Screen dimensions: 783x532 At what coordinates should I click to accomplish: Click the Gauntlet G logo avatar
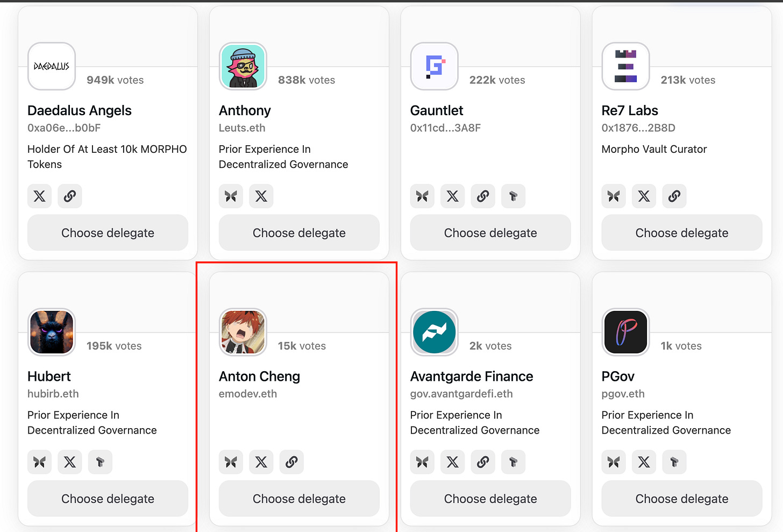(435, 66)
